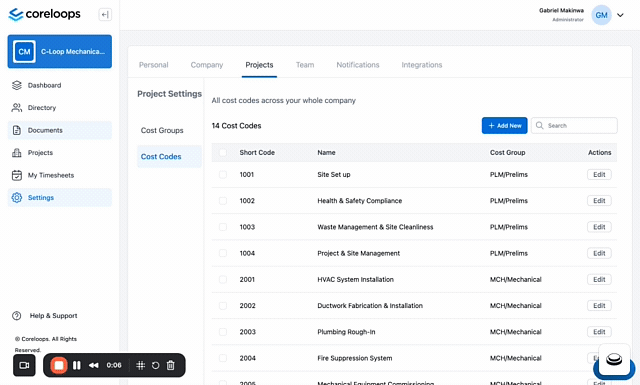The image size is (640, 385).
Task: Check the row 2002 Ductwork Fabrication
Action: pyautogui.click(x=223, y=305)
